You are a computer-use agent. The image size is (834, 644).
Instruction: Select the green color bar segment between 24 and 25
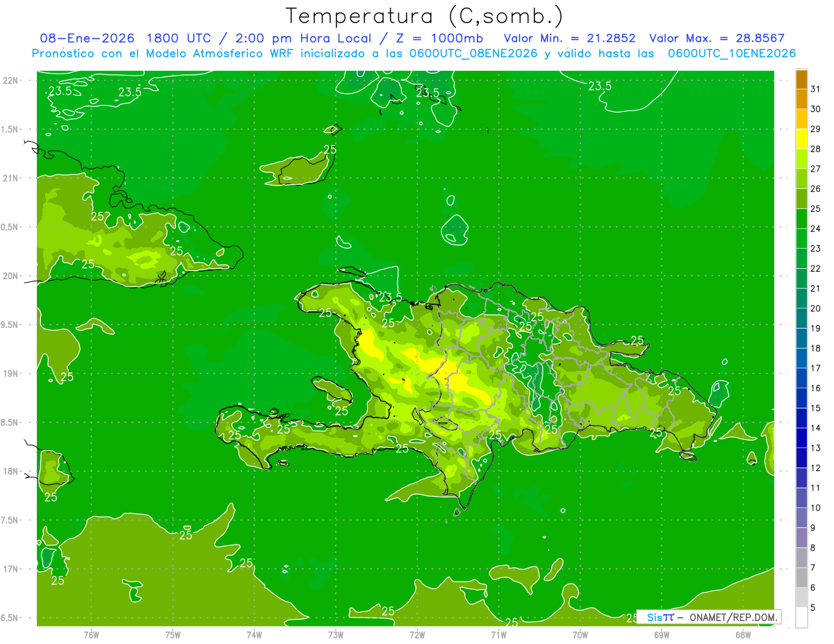(801, 218)
